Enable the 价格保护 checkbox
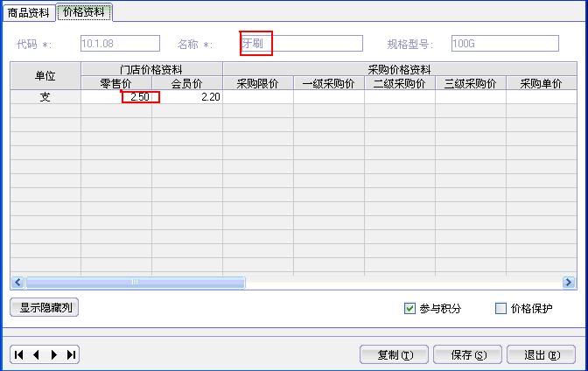 point(500,308)
